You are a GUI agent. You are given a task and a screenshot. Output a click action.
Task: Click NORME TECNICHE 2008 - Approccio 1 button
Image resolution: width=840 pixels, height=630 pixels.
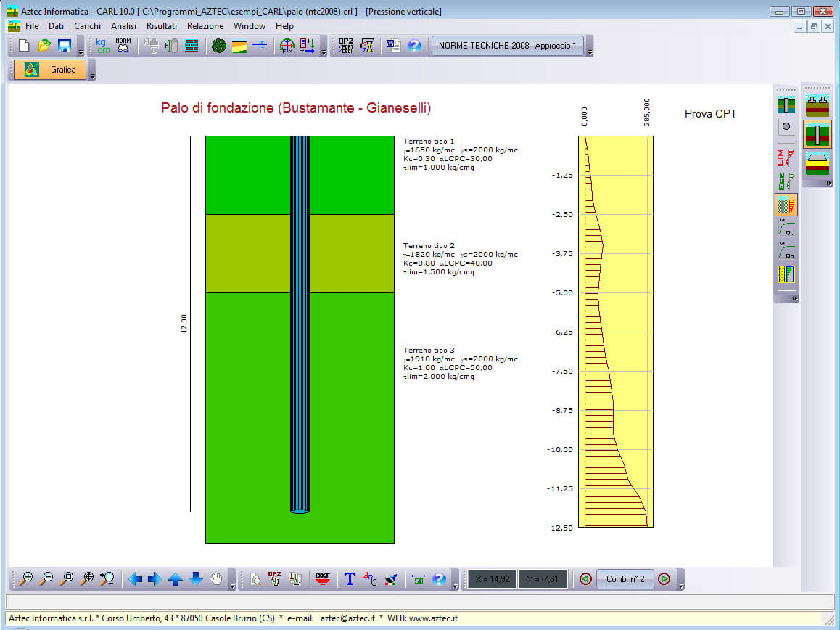(x=508, y=46)
